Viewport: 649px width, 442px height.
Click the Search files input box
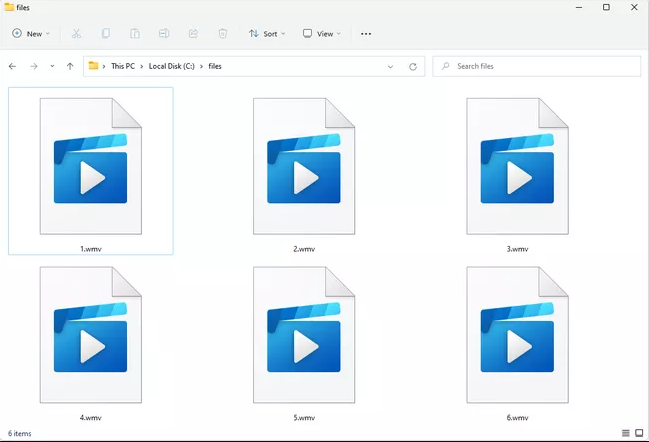pos(537,66)
